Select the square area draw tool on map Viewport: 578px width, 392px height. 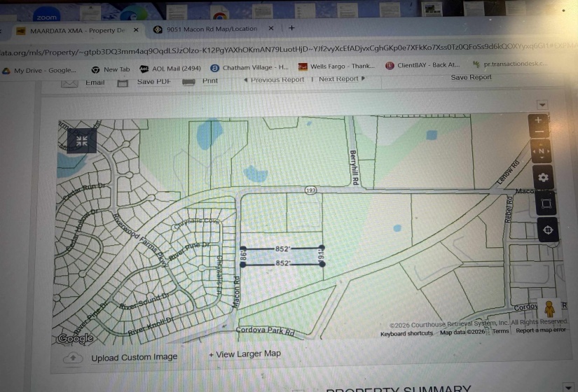(546, 204)
